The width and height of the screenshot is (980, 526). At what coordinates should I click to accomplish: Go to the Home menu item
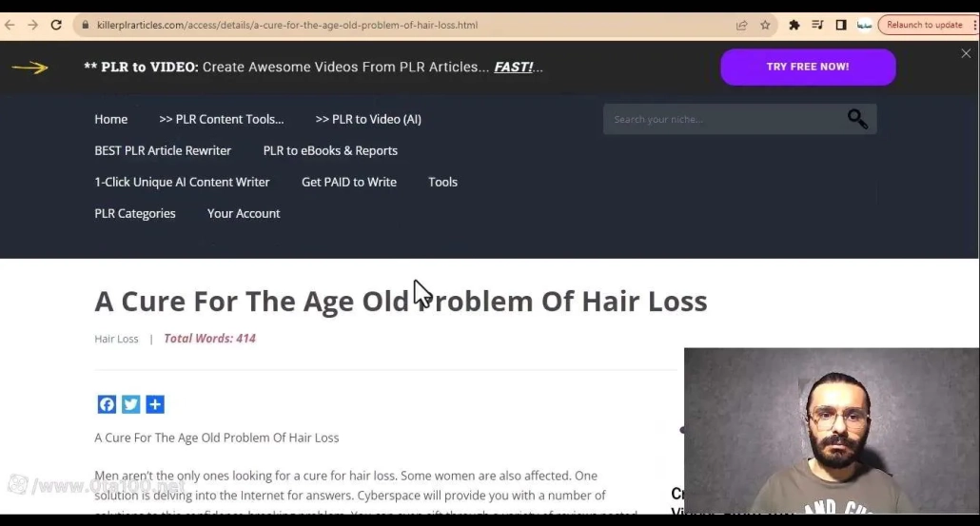(x=110, y=119)
